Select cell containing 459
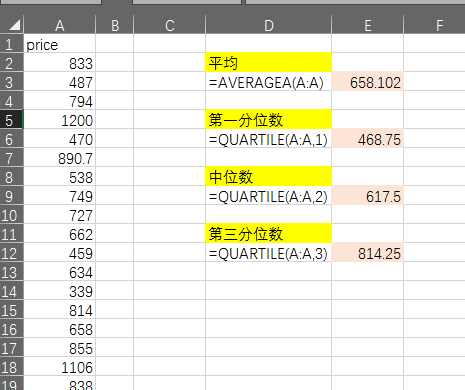 point(60,252)
